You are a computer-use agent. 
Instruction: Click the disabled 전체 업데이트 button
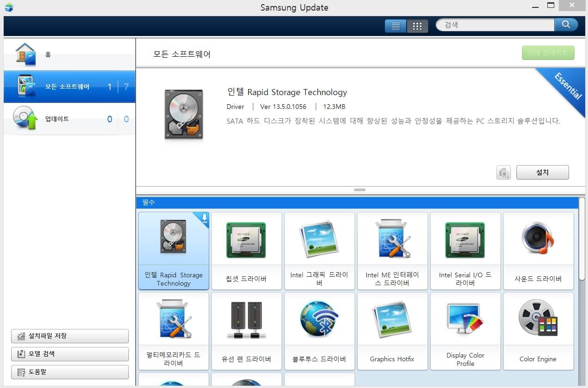(548, 53)
